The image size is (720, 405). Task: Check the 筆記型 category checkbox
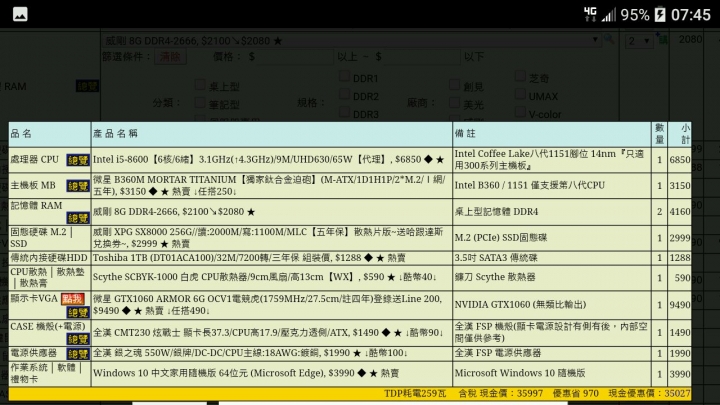[200, 102]
